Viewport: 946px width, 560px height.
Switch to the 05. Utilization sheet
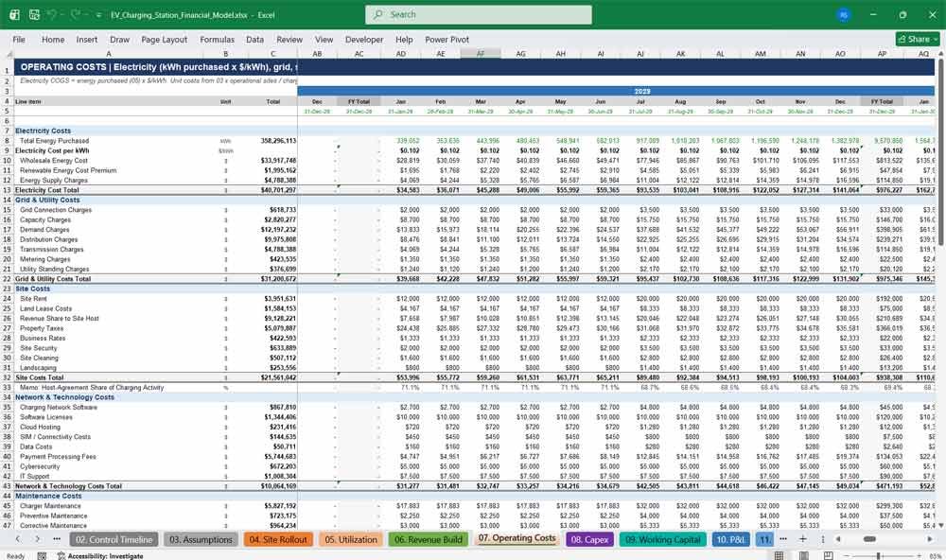point(351,539)
